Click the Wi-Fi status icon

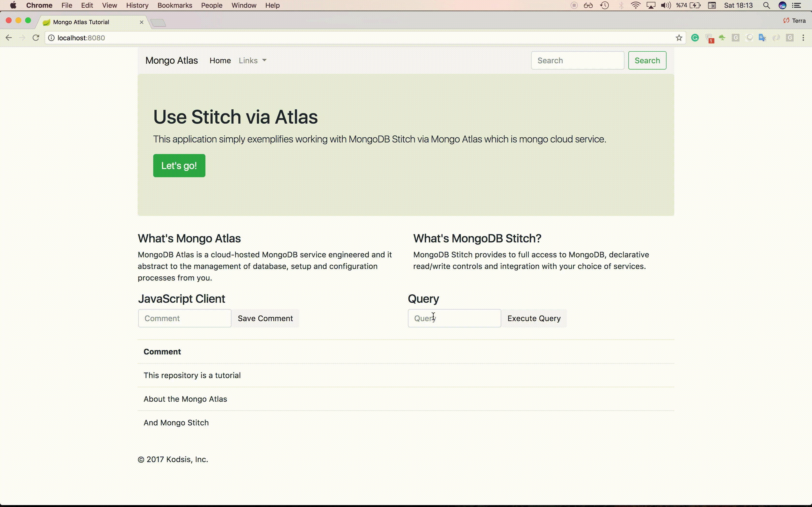pos(635,5)
